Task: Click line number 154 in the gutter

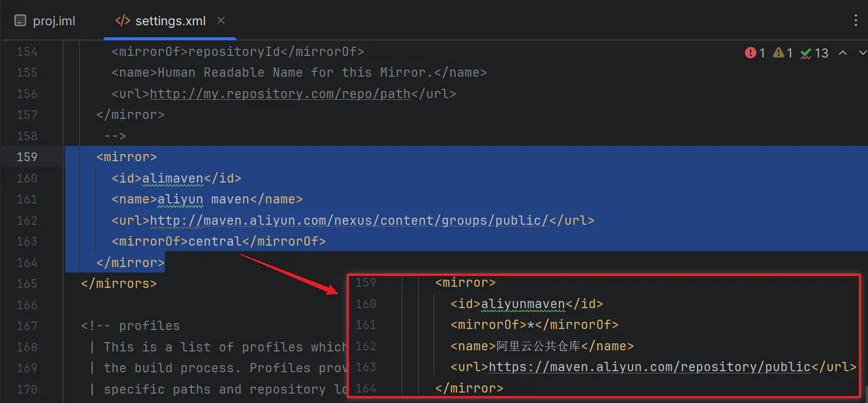Action: pos(27,52)
